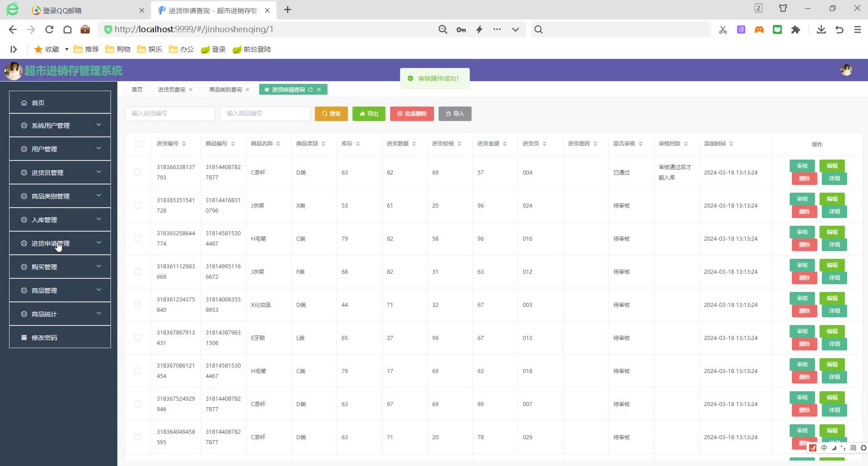Click 详细 for C茶杯 已通过 row
Viewport: 868px width, 466px height.
834,179
